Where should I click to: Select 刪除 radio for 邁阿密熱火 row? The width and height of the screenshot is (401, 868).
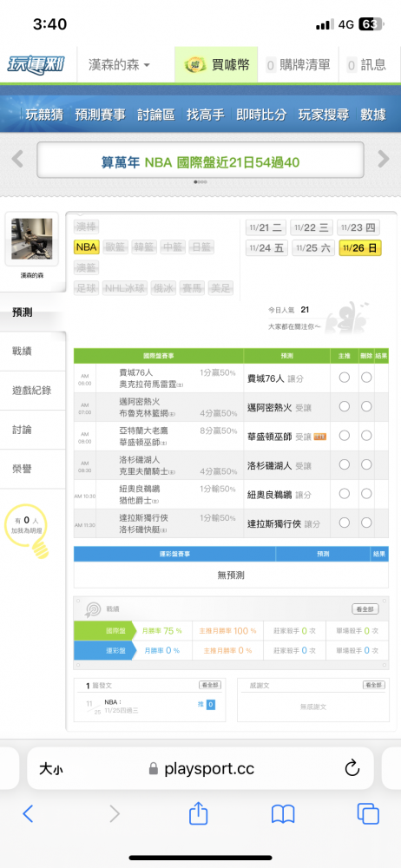click(366, 407)
